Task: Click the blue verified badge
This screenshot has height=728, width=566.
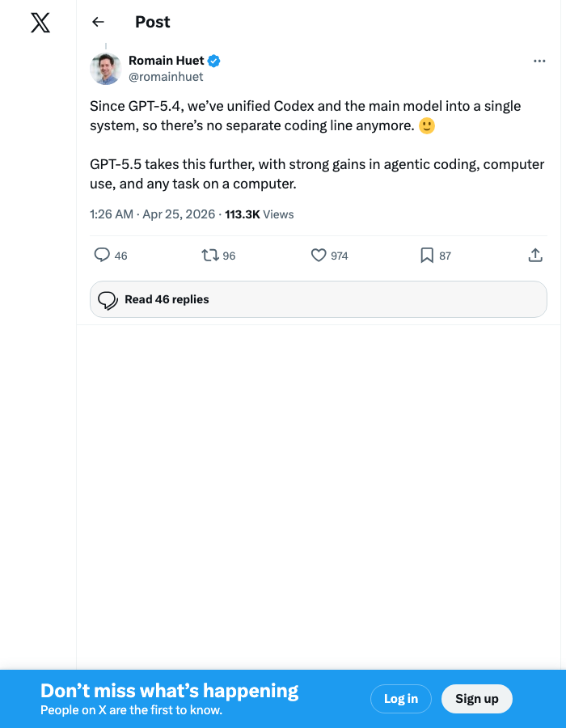Action: click(x=215, y=61)
